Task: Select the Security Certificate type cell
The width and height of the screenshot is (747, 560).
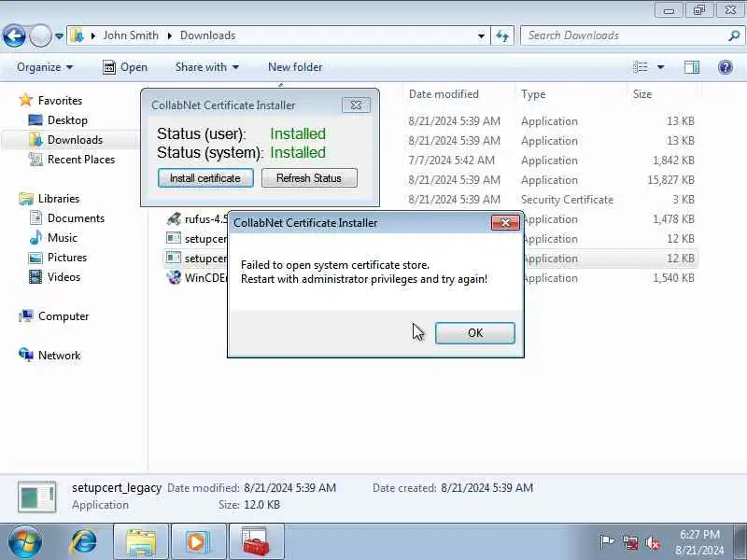Action: [x=567, y=200]
